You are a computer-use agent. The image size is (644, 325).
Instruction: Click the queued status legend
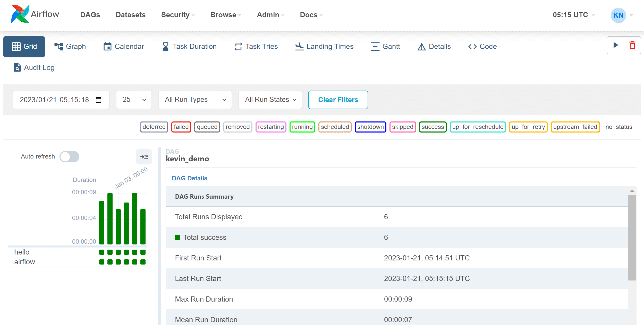point(207,127)
